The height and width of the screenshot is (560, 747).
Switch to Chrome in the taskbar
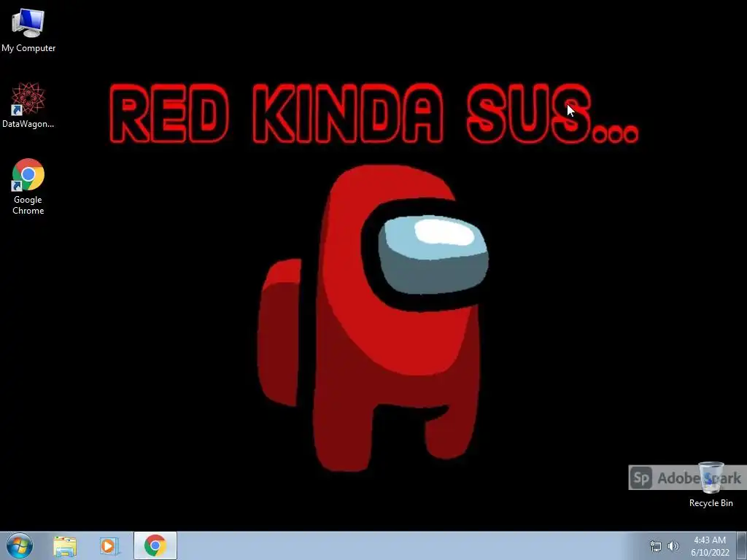pos(155,545)
